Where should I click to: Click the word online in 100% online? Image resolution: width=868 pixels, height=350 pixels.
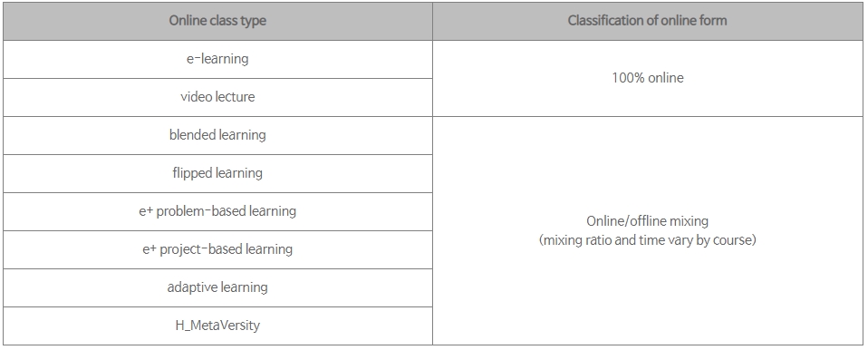point(666,78)
